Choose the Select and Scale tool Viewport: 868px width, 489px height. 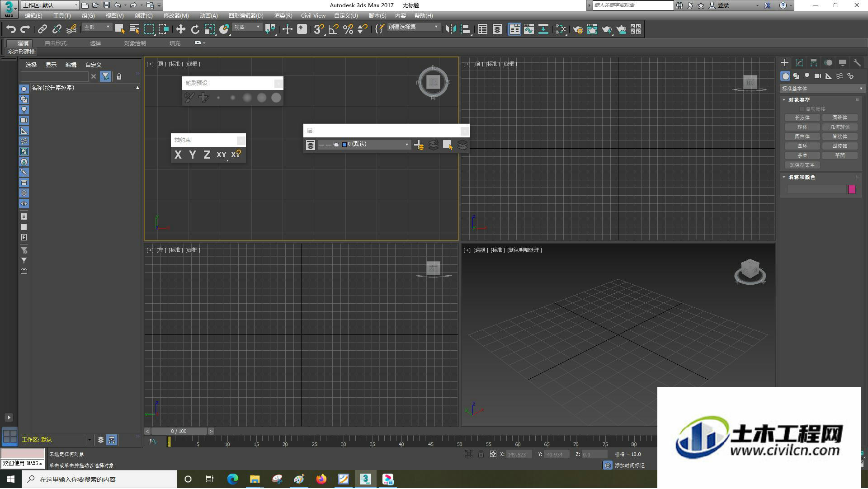coord(209,29)
